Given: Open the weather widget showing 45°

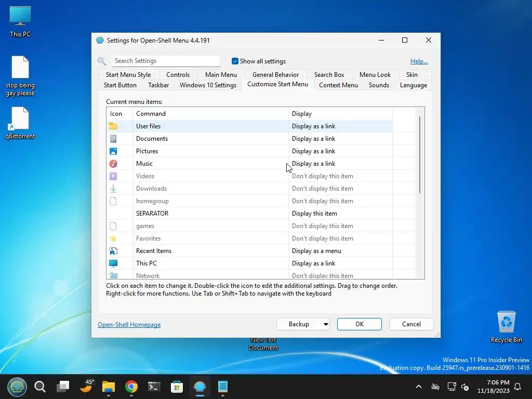Looking at the screenshot, I should (86, 386).
